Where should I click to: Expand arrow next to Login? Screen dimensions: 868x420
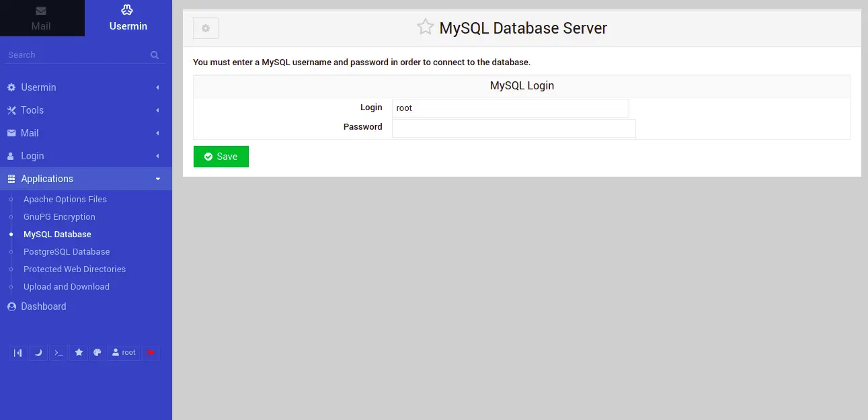click(158, 156)
